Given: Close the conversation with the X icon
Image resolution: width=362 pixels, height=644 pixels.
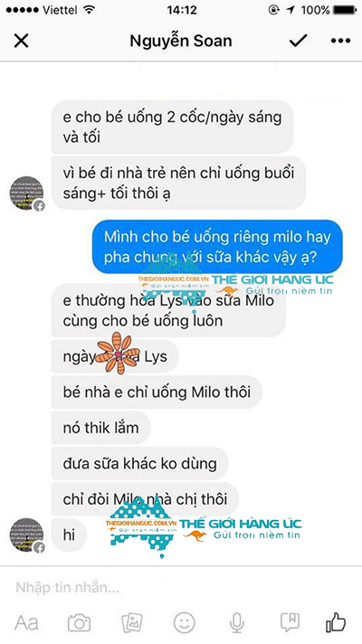Looking at the screenshot, I should (x=22, y=41).
